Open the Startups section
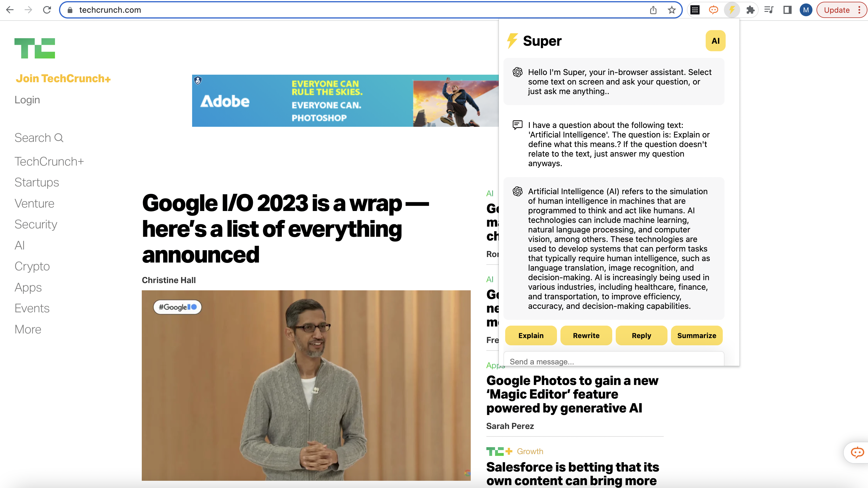 pos(37,182)
